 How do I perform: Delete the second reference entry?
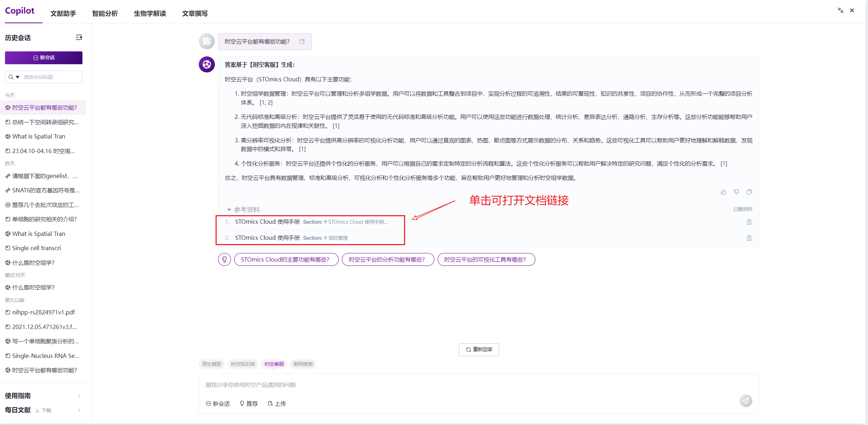[749, 238]
